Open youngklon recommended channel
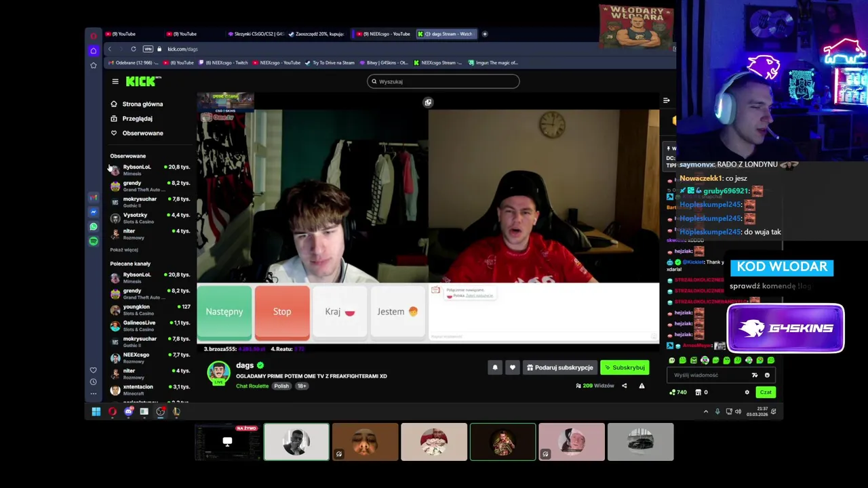The width and height of the screenshot is (868, 488). click(x=150, y=310)
